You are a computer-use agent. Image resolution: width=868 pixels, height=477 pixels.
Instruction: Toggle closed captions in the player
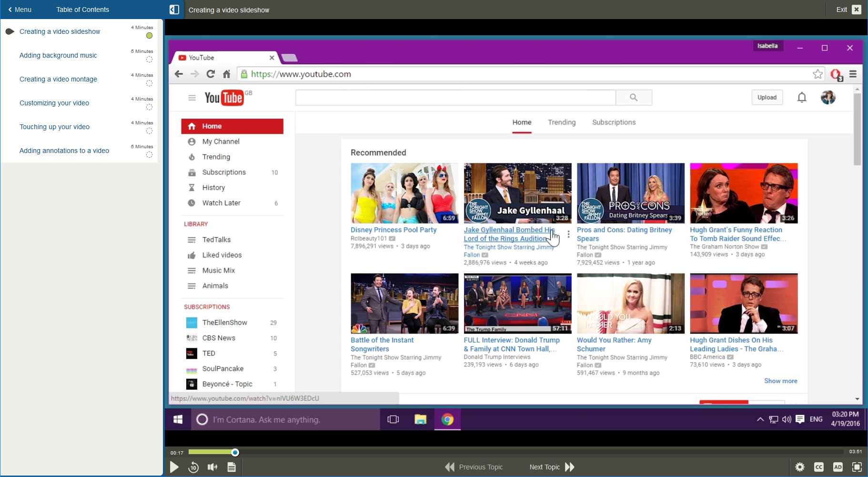click(x=819, y=467)
